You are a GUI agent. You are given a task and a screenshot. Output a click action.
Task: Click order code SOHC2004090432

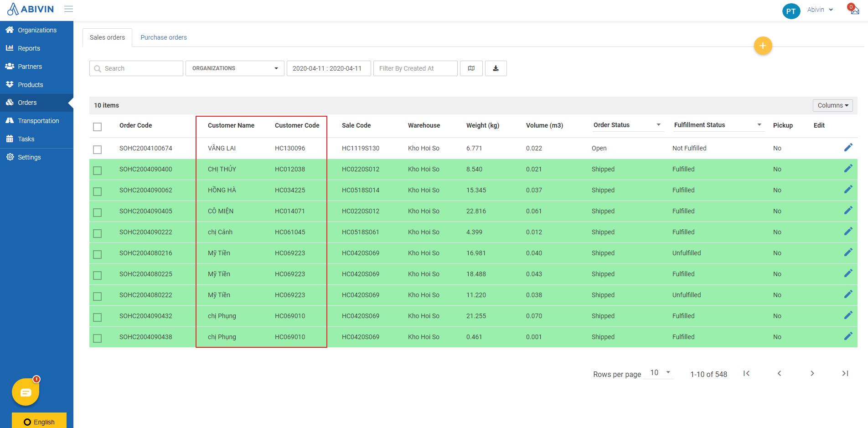tap(146, 316)
